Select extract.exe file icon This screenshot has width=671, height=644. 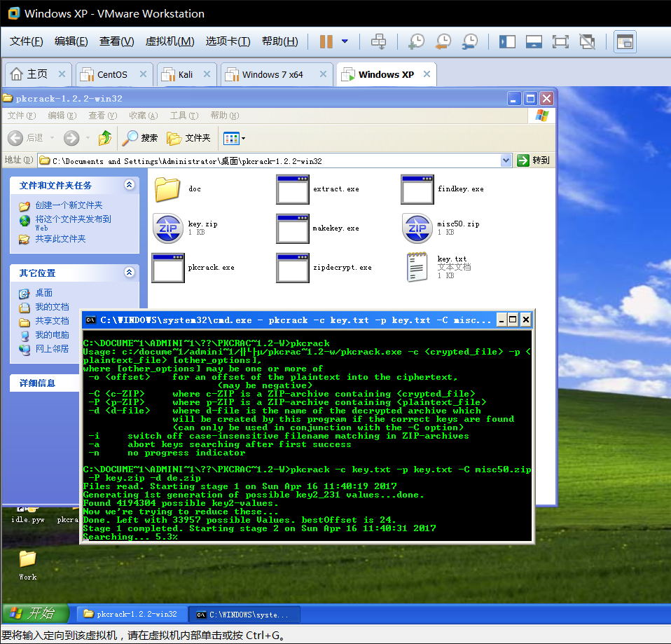[x=293, y=189]
